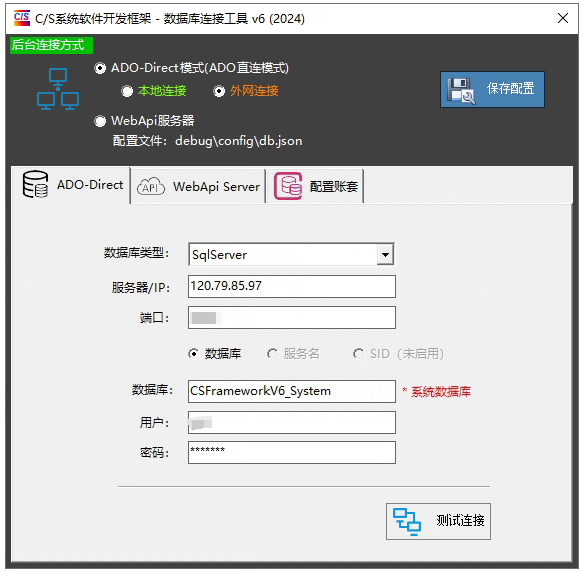583x572 pixels.
Task: Click the C/S app icon in title bar
Action: pyautogui.click(x=22, y=18)
